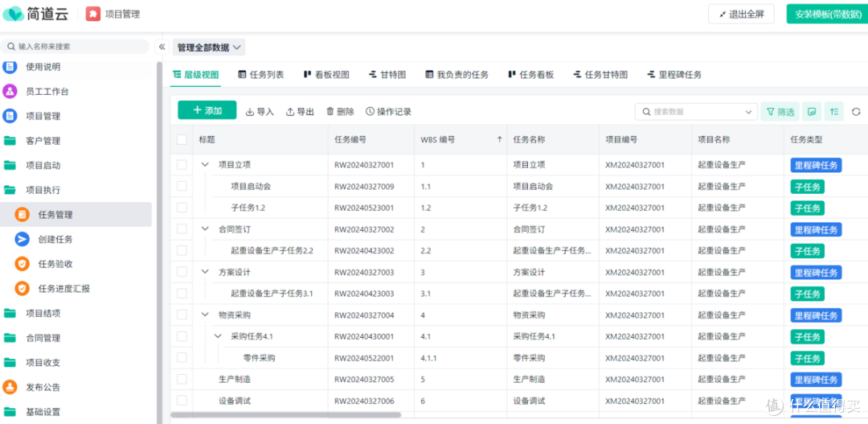Open 操作记录 clock icon
This screenshot has width=868, height=424.
(371, 111)
